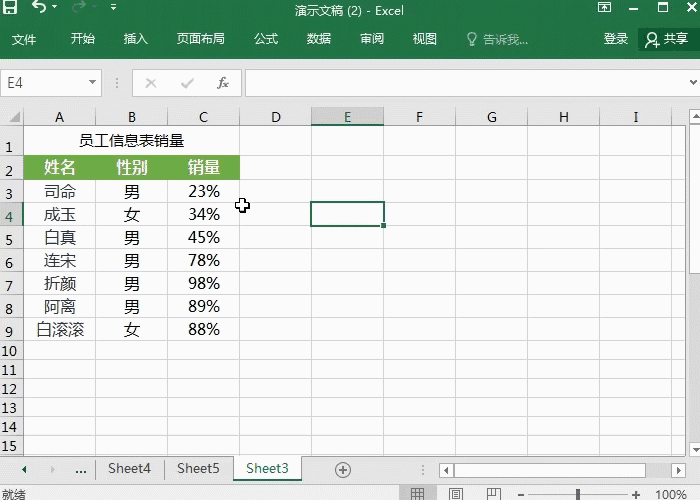
Task: Open the 公式 tab
Action: [x=266, y=39]
